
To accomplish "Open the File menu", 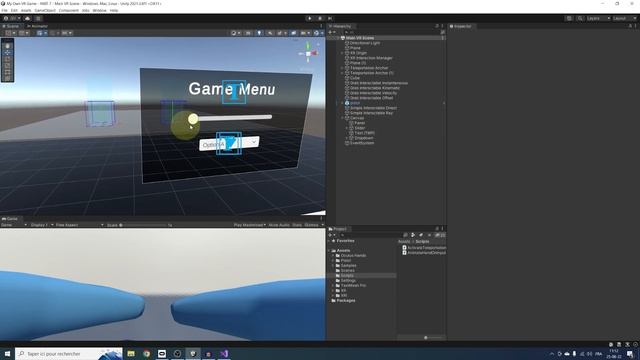I will (x=4, y=10).
